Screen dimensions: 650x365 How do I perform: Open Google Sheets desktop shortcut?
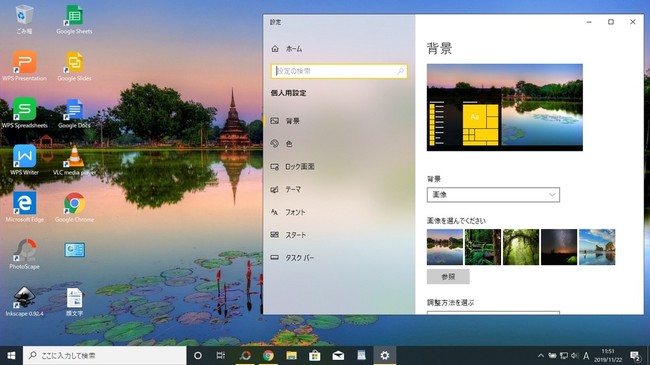[75, 19]
